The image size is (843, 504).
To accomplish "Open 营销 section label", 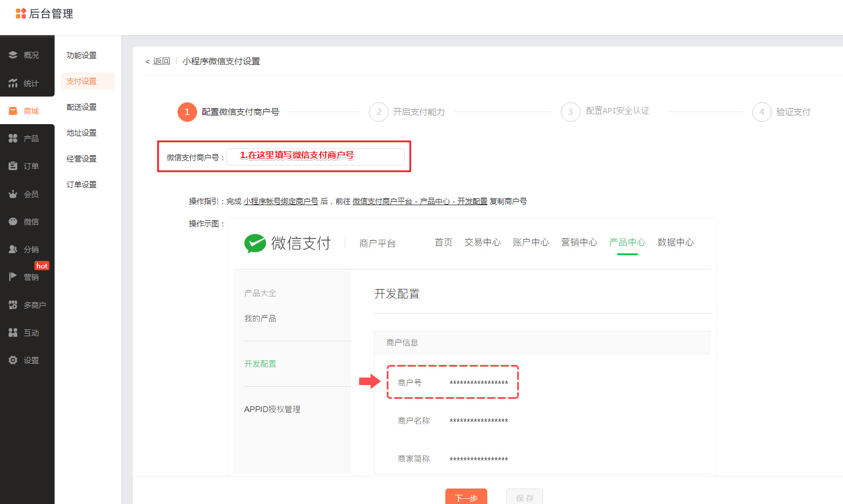I will coord(31,277).
